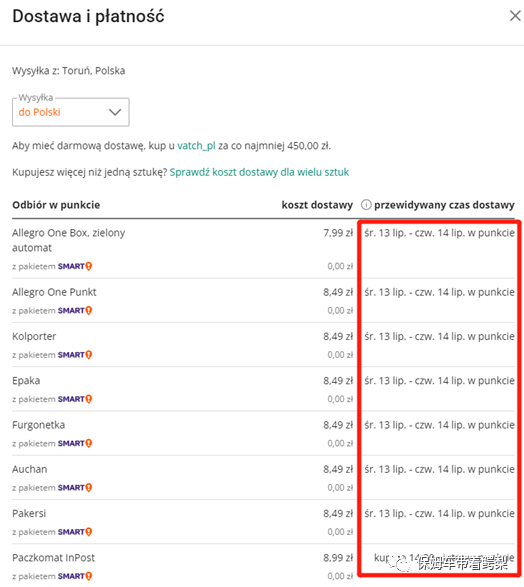The height and width of the screenshot is (587, 524).
Task: Open the Wysyłka do Polski dropdown
Action: [x=71, y=112]
